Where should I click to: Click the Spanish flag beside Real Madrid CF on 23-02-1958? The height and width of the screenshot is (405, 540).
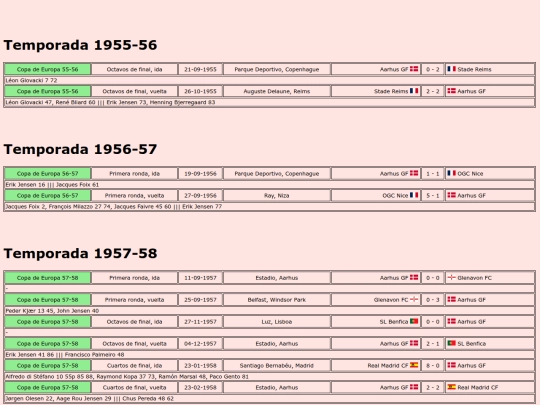(x=451, y=387)
